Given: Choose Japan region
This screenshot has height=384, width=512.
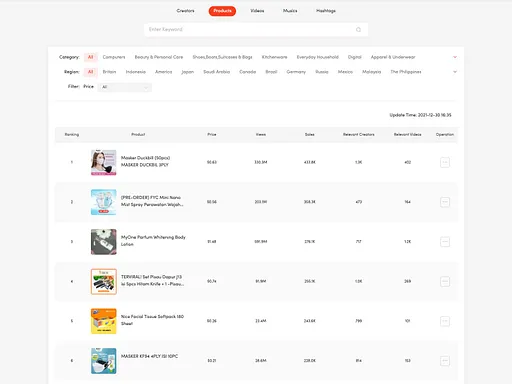Looking at the screenshot, I should tap(187, 72).
